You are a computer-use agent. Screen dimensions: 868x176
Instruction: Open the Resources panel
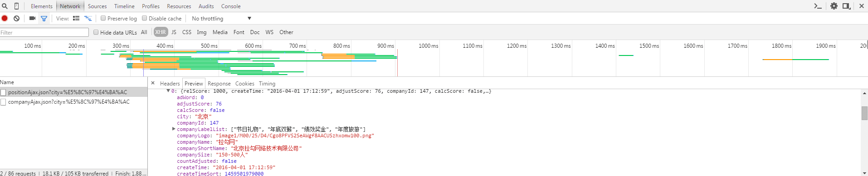179,6
